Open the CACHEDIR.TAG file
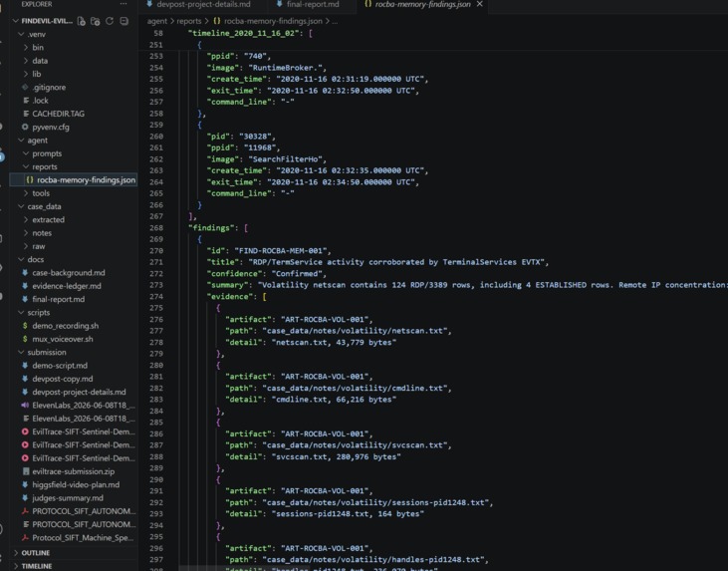728x571 pixels. pyautogui.click(x=58, y=114)
